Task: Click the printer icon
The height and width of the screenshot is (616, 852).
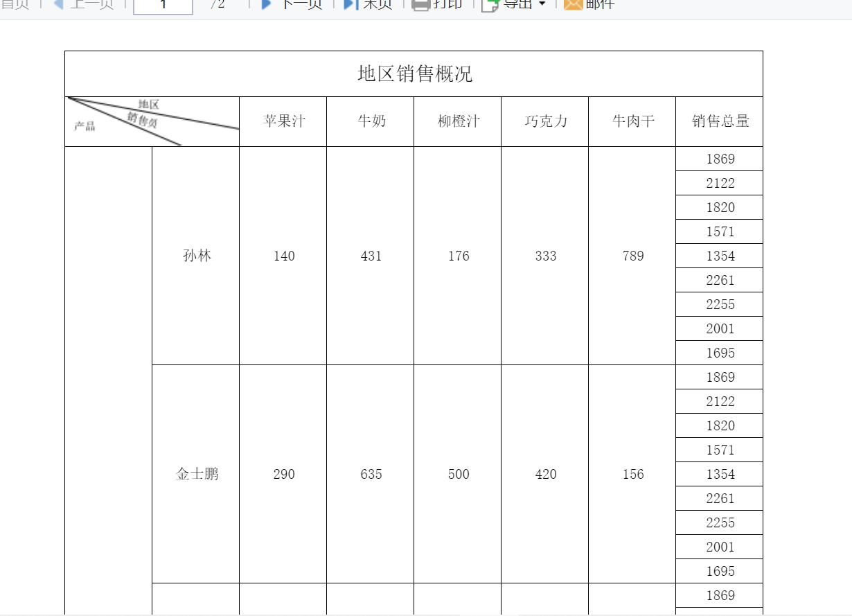Action: pos(420,4)
